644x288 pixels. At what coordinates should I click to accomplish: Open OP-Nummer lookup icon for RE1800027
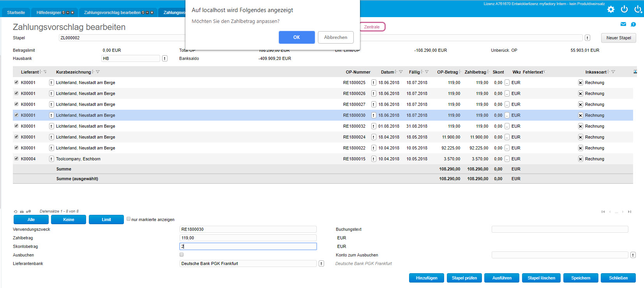click(x=374, y=104)
